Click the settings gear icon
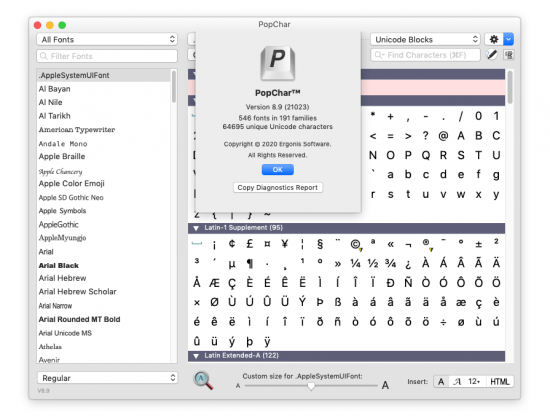 pos(494,39)
